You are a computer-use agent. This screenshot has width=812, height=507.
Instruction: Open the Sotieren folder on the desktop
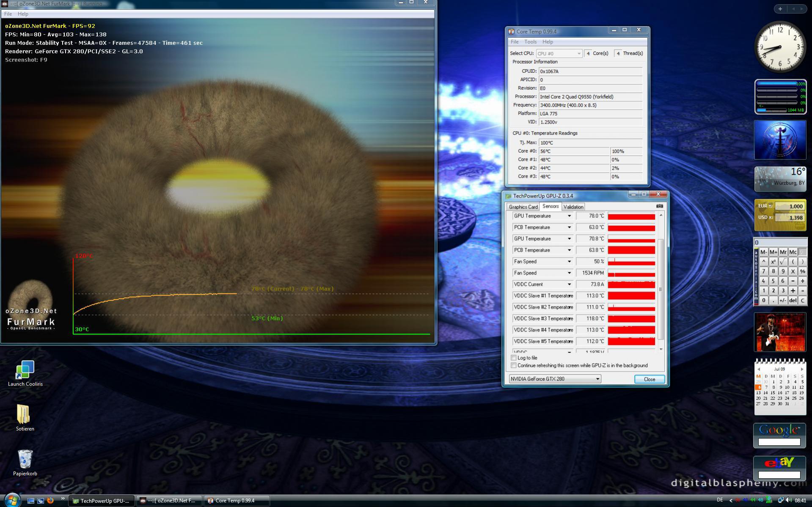pyautogui.click(x=25, y=418)
